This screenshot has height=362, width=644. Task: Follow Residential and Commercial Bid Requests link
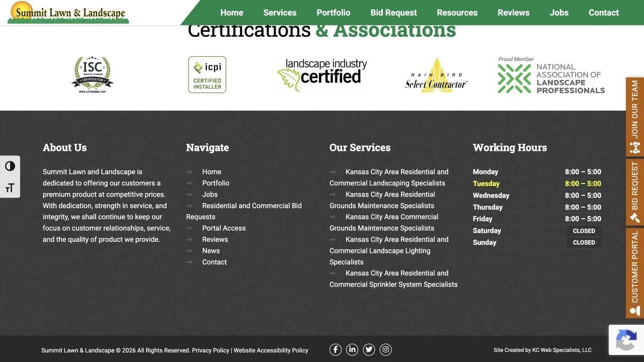click(x=244, y=211)
